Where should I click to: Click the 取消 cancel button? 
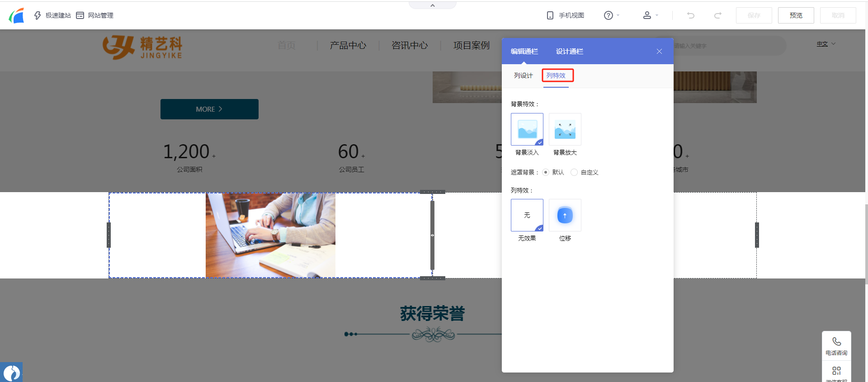pyautogui.click(x=838, y=15)
